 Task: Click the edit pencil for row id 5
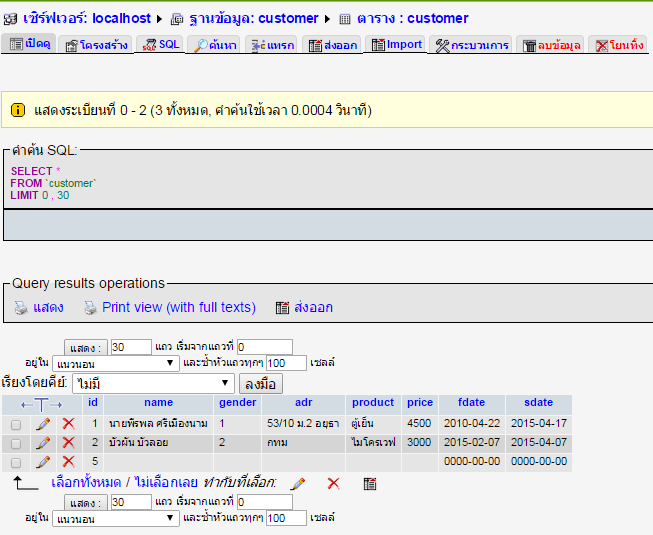click(x=43, y=462)
